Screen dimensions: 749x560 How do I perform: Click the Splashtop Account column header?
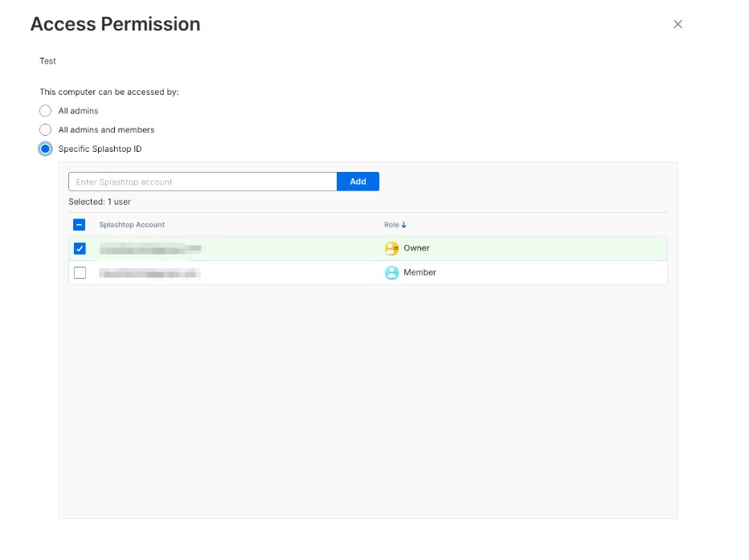pyautogui.click(x=132, y=225)
